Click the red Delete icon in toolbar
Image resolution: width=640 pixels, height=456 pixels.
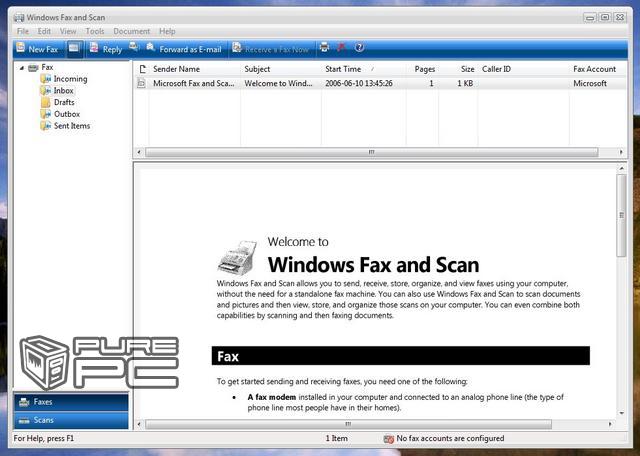coord(342,47)
